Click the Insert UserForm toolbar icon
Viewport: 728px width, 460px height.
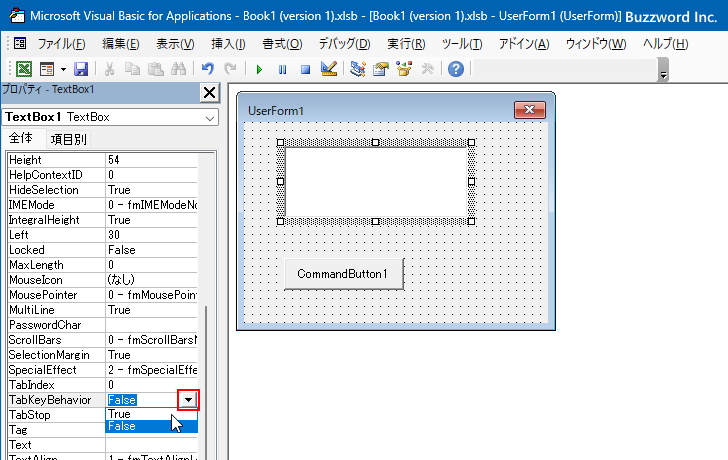tap(47, 69)
